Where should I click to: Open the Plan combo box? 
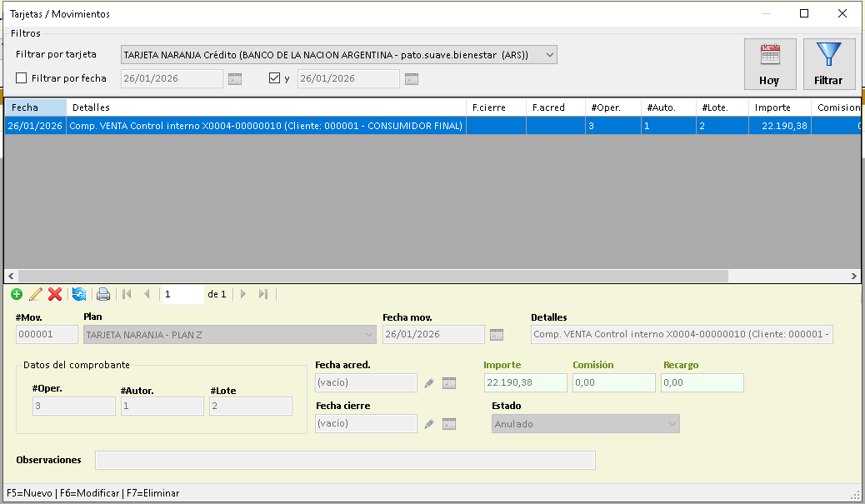(x=369, y=335)
